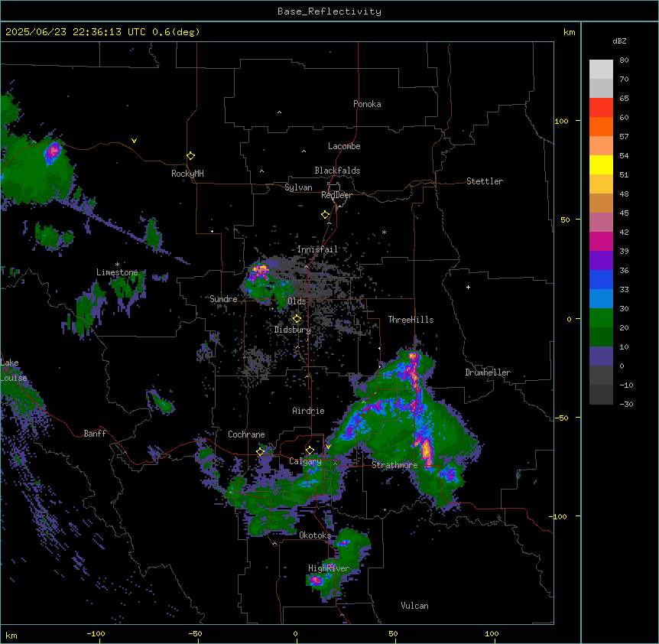Click the yellow 54 dBZ legend swatch
Screen dimensions: 659x644
pos(601,164)
